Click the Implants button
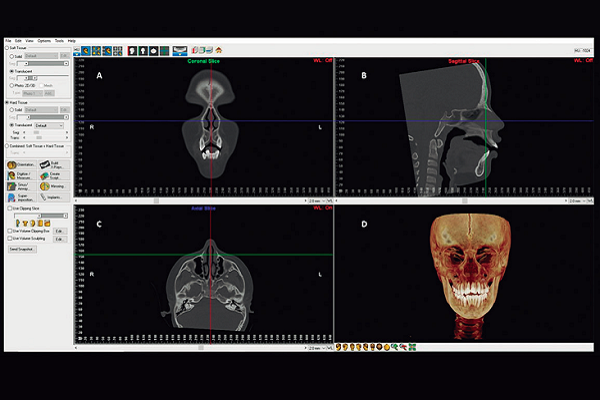Screen dimensions: 600x400 (54, 198)
